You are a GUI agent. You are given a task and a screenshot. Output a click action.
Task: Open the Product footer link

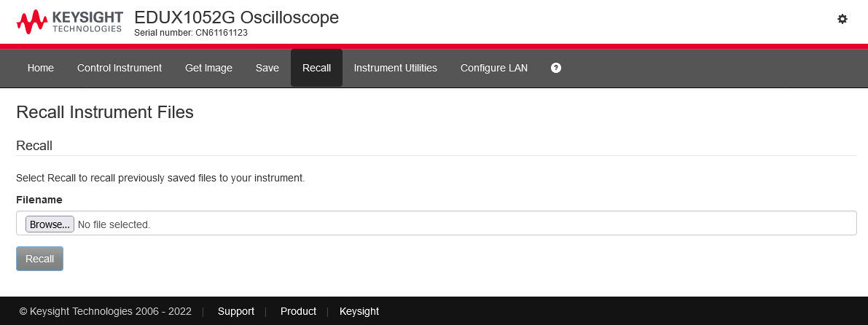pos(298,311)
